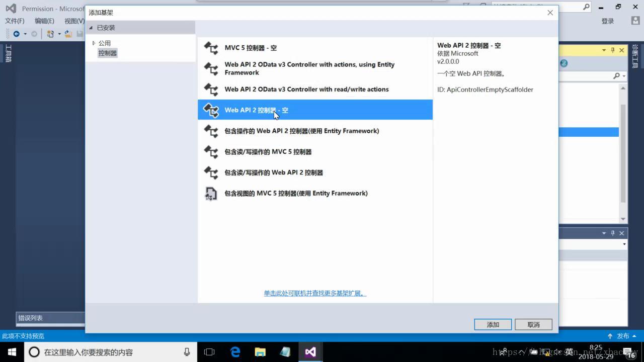
Task: Open the navigate backward dropdown arrow
Action: click(x=25, y=34)
